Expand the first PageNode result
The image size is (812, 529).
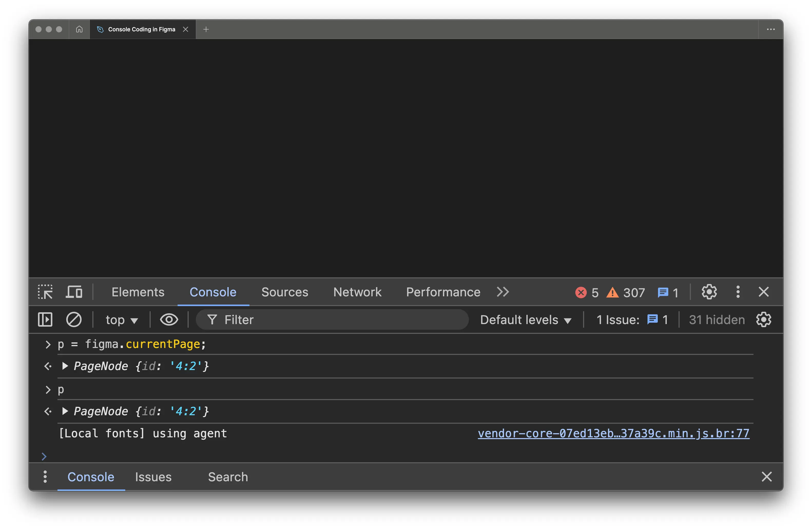coord(65,366)
